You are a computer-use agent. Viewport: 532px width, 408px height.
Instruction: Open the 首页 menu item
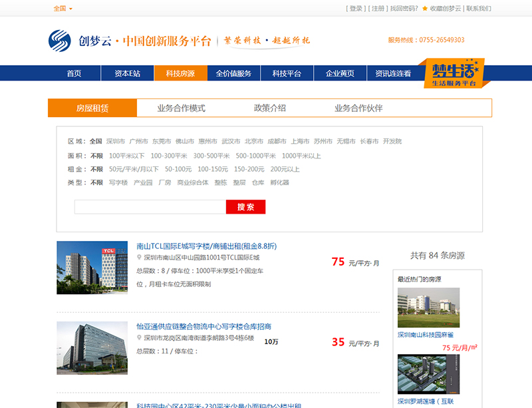click(75, 73)
